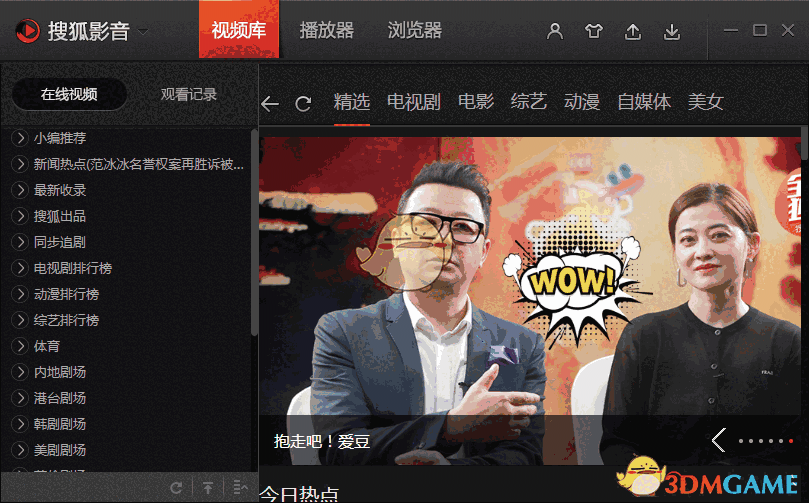Select the 综艺排行榜 list label
Viewport: 809px width, 503px height.
[x=66, y=320]
